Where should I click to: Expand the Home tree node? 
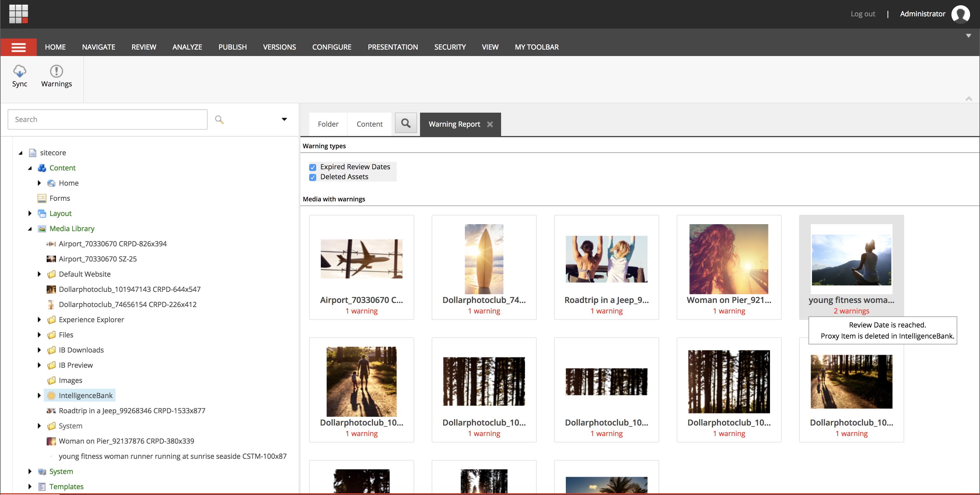pos(39,183)
